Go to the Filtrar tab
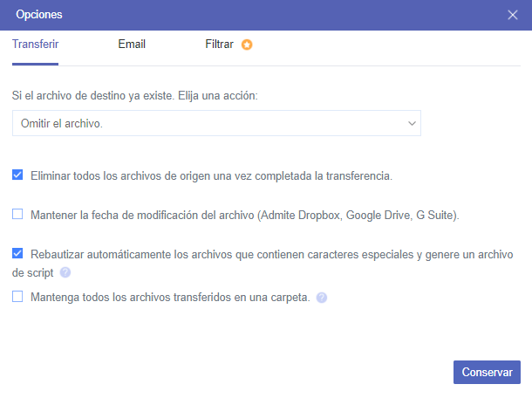Image resolution: width=532 pixels, height=398 pixels. (x=219, y=44)
